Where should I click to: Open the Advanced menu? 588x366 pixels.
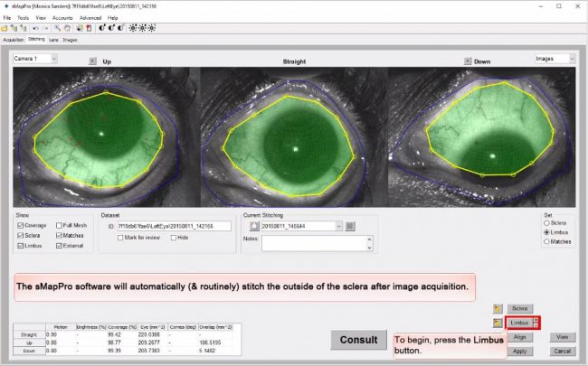[90, 17]
